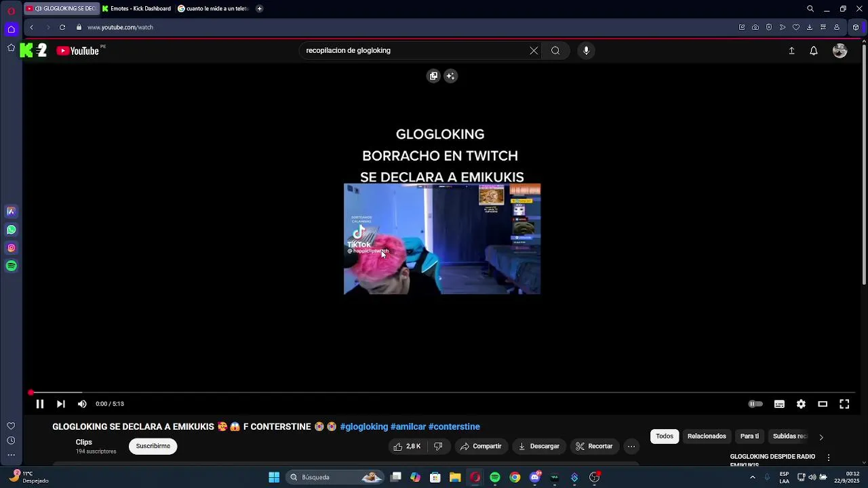
Task: Click the sparkle AI icon above video
Action: 450,76
